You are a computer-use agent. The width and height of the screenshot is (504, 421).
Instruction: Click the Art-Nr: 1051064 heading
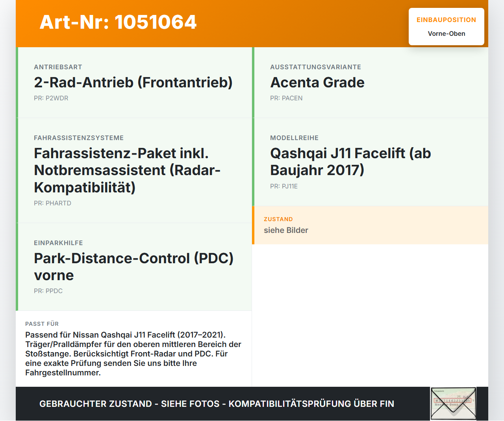[x=118, y=22]
